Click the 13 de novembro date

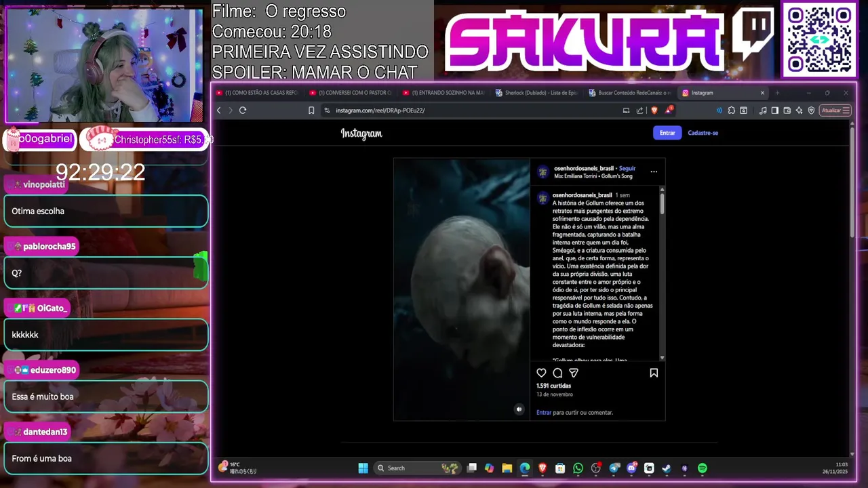click(x=555, y=394)
